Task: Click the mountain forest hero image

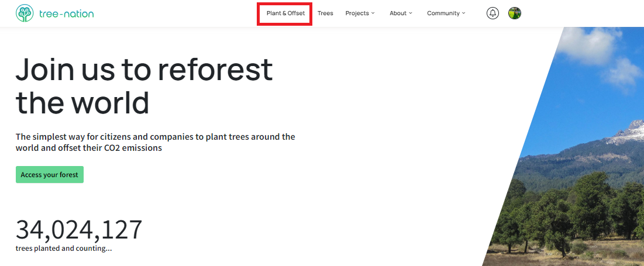Action: [x=575, y=147]
